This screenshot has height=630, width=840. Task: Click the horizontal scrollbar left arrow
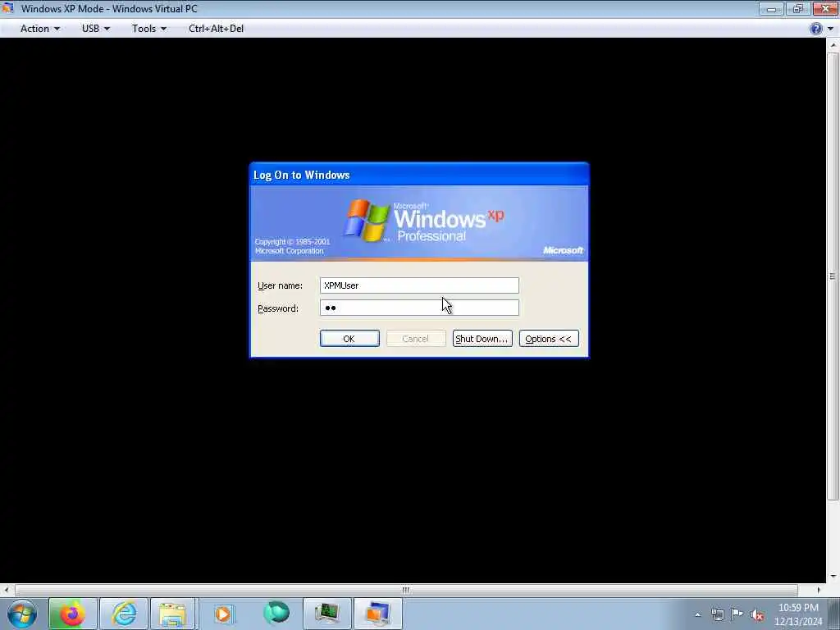(x=6, y=590)
